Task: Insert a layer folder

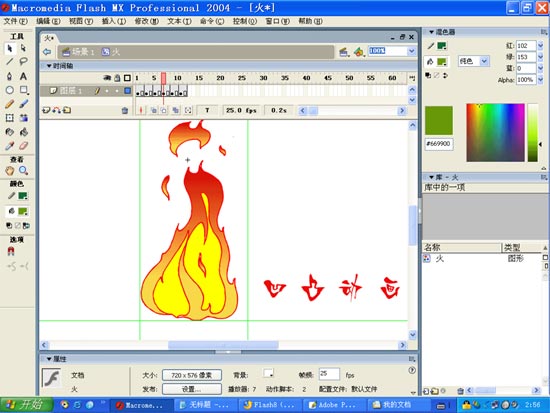Action: pyautogui.click(x=67, y=110)
